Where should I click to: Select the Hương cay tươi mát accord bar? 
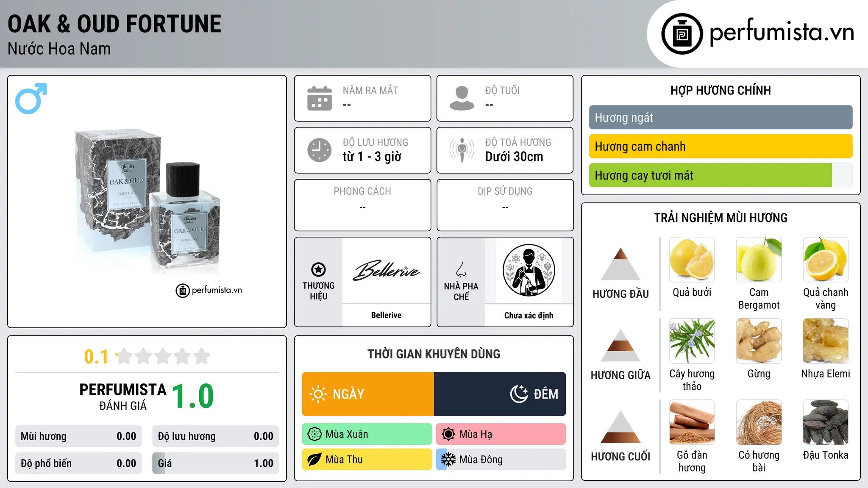point(721,175)
